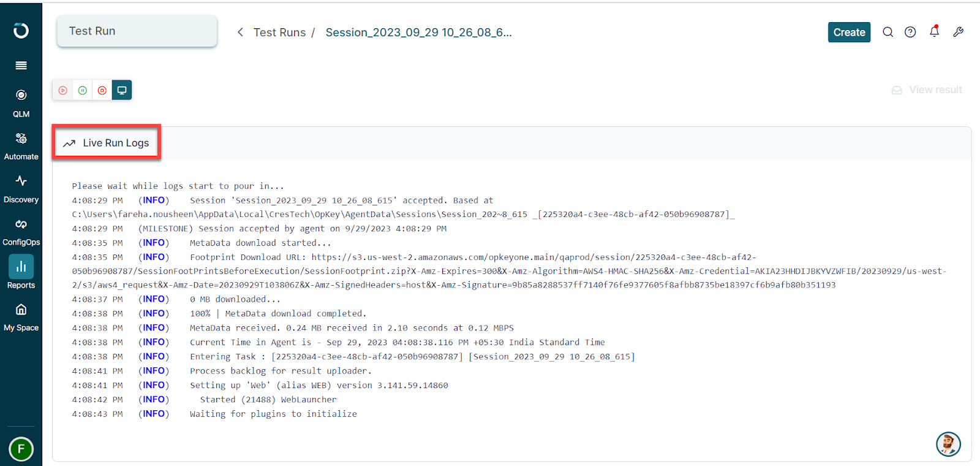Open the QLM module

click(21, 103)
